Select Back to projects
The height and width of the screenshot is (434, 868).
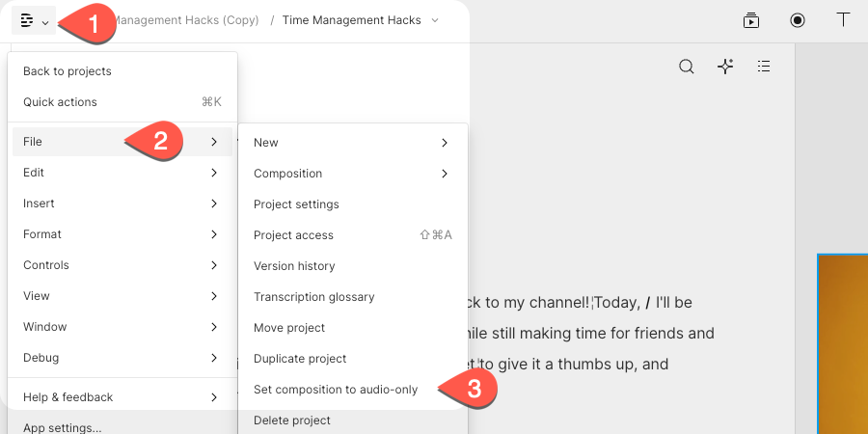[x=68, y=71]
